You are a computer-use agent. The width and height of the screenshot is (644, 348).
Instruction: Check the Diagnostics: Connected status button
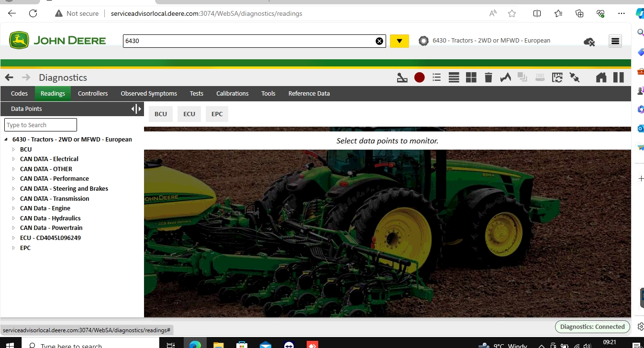592,326
